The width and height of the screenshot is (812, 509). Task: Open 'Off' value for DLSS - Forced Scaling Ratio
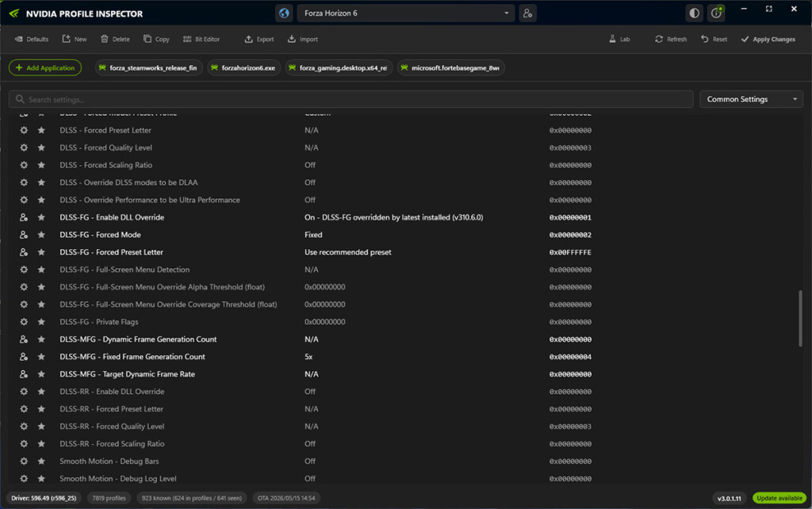click(x=310, y=165)
